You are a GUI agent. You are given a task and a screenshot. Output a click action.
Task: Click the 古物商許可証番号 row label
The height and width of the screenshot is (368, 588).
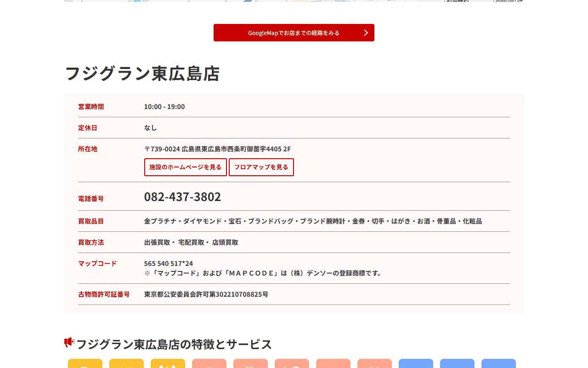pos(104,294)
